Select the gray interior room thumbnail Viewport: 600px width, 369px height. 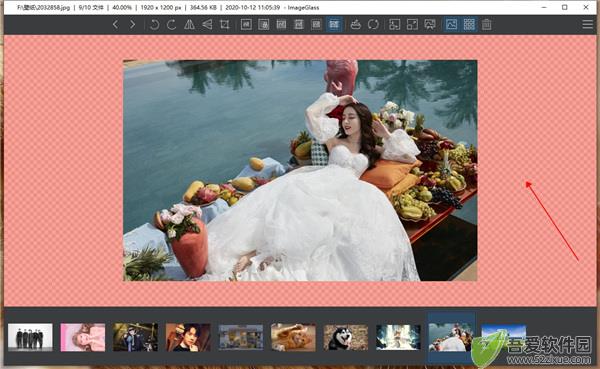point(241,337)
